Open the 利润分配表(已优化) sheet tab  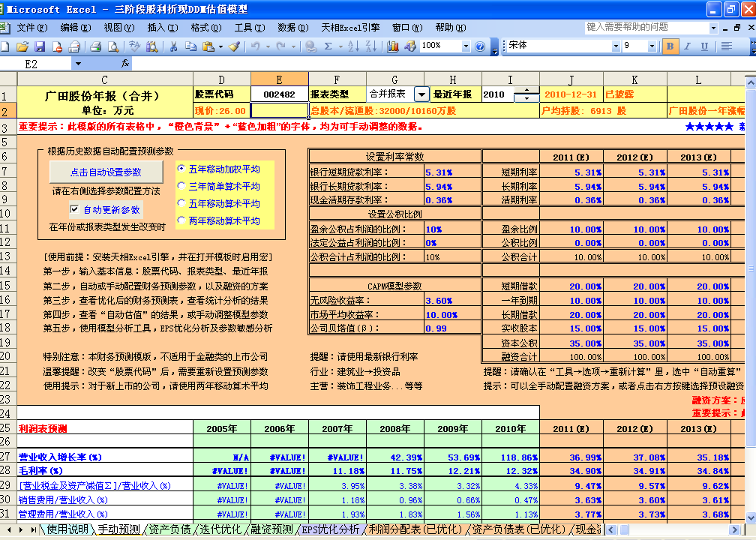point(415,529)
